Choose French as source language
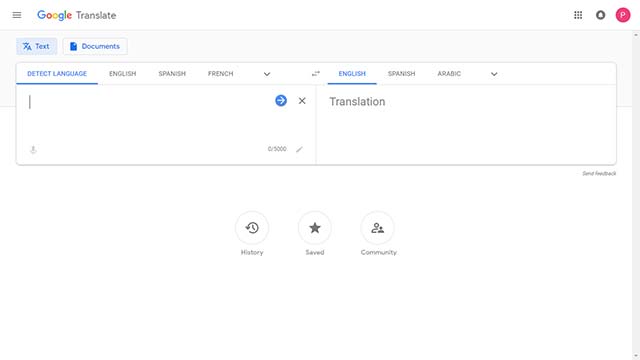640x360 pixels. pos(220,74)
